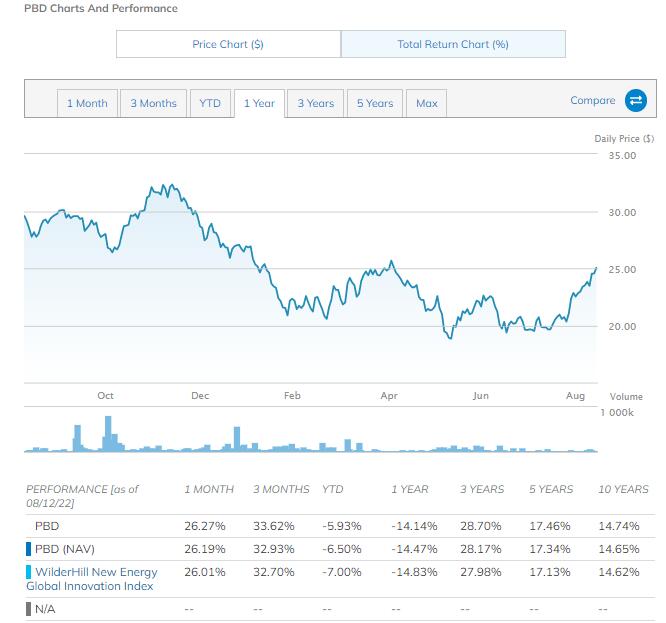
Task: Open WilderHill New Energy Global Innovation Index link
Action: 94,578
